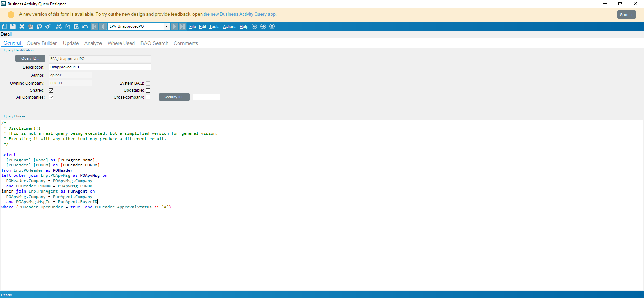This screenshot has height=298, width=644.
Task: Save the query with the floppy disk icon
Action: pos(13,26)
